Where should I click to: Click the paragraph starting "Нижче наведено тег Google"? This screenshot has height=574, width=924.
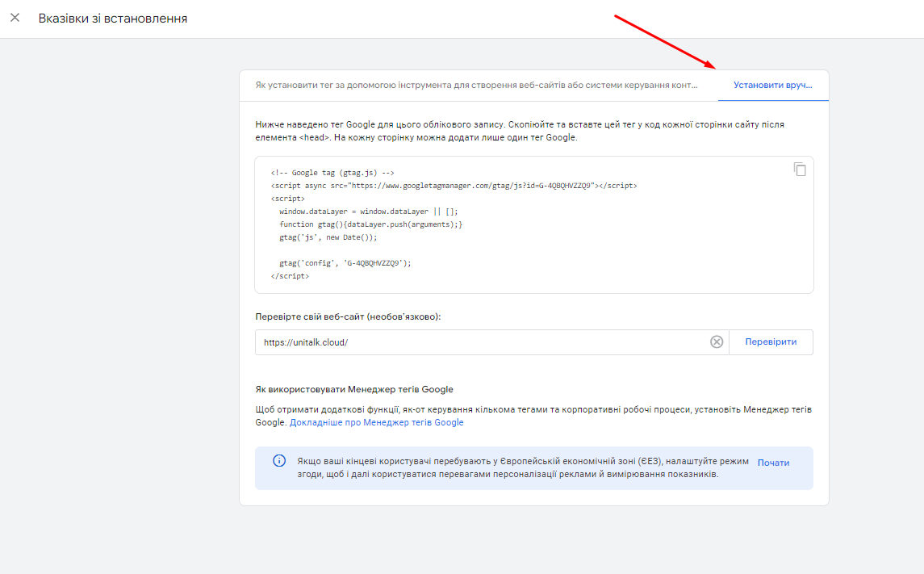coord(519,131)
